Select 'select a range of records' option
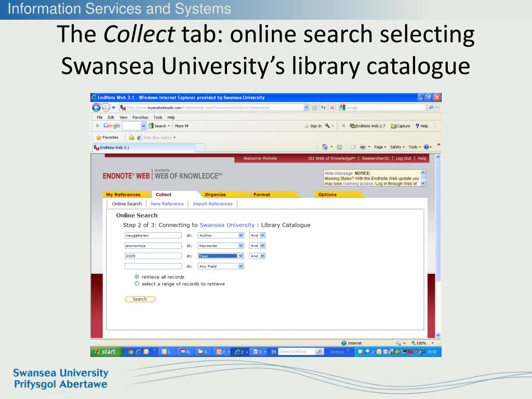The height and width of the screenshot is (399, 532). [137, 284]
